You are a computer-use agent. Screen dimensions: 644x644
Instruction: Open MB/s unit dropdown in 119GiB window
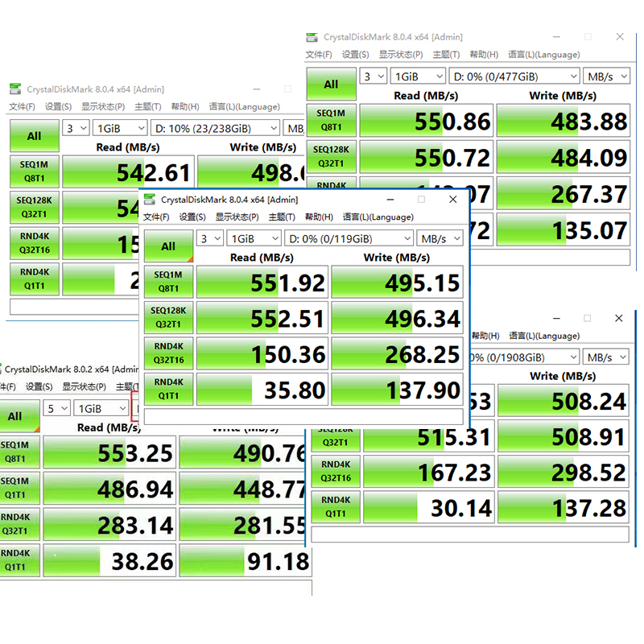[440, 238]
